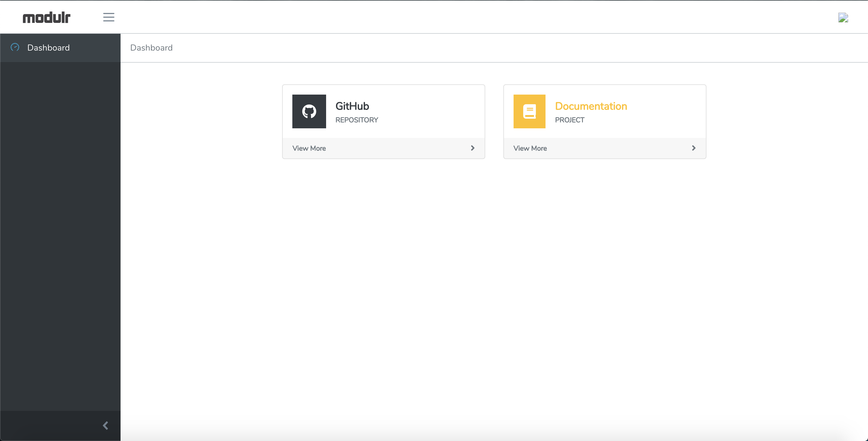The height and width of the screenshot is (441, 868).
Task: Open the Dashboard breadcrumb at page top
Action: 151,48
